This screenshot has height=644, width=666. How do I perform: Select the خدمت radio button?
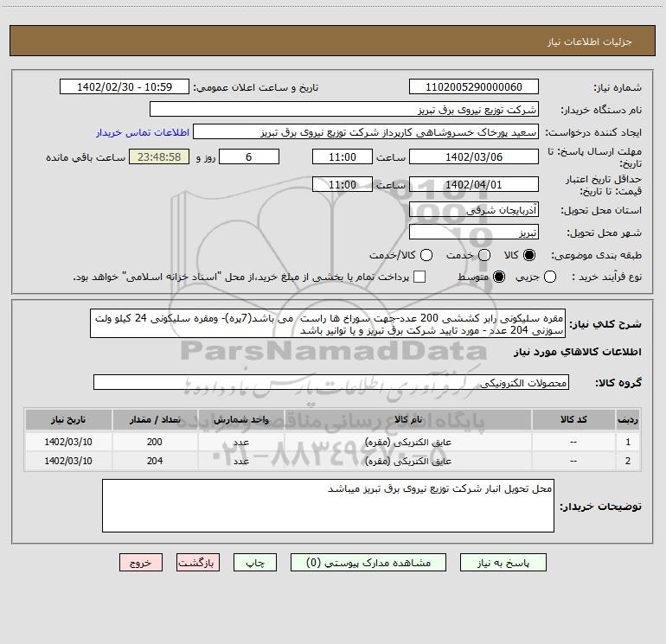click(x=484, y=255)
